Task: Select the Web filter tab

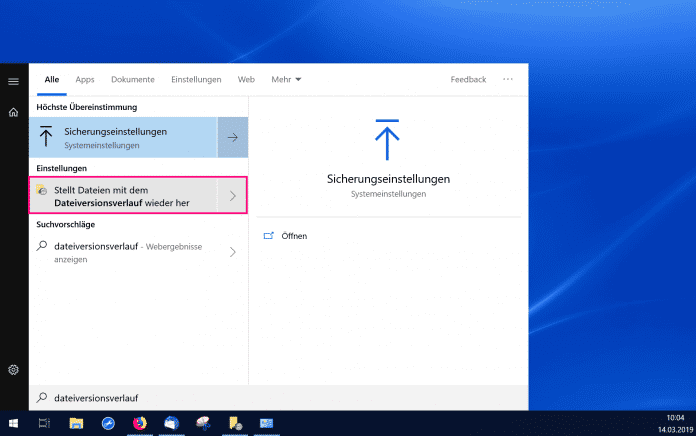Action: coord(246,79)
